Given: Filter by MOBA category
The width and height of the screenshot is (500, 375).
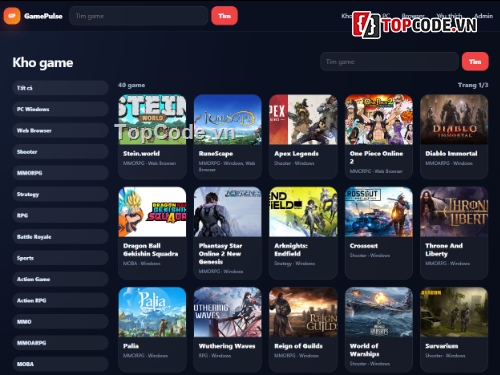Looking at the screenshot, I should pyautogui.click(x=60, y=364).
